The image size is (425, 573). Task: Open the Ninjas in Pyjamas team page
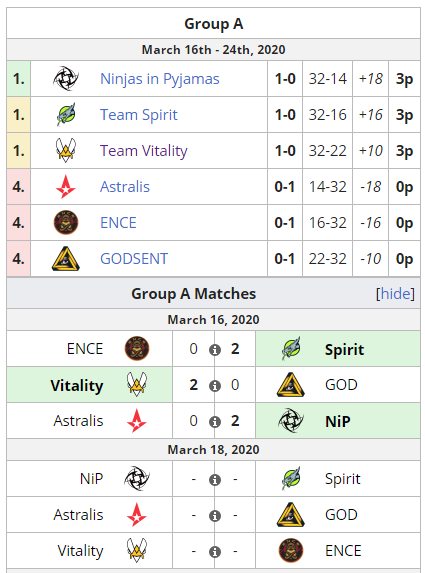160,79
